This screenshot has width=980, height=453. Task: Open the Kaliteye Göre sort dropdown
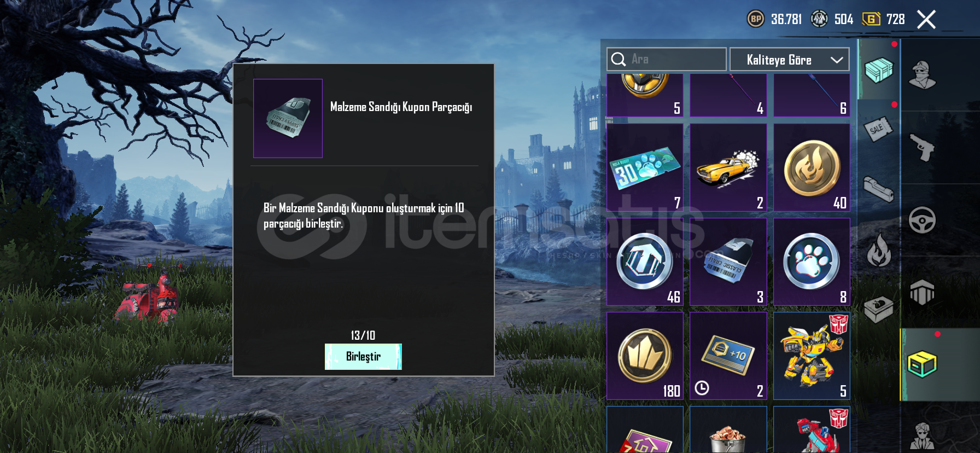[x=789, y=60]
